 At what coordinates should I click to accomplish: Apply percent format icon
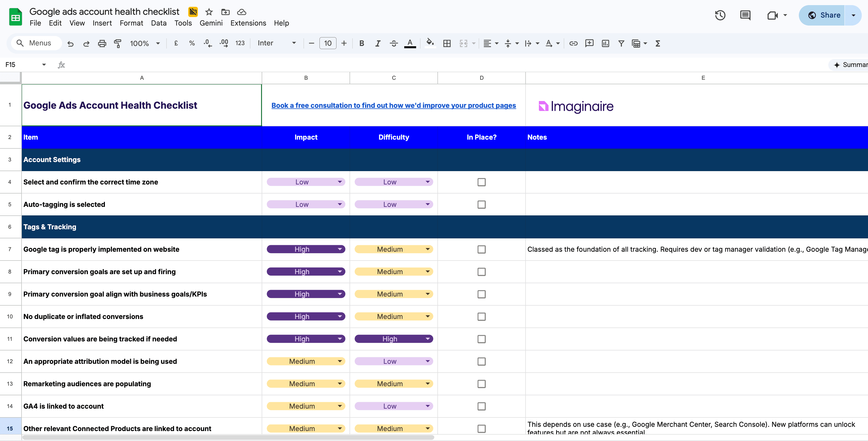click(x=192, y=43)
